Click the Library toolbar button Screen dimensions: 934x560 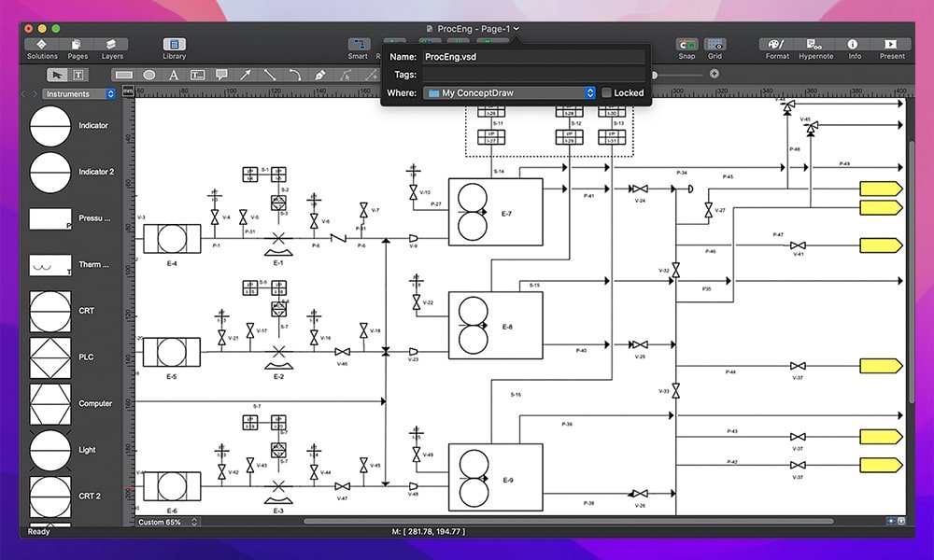pyautogui.click(x=174, y=45)
